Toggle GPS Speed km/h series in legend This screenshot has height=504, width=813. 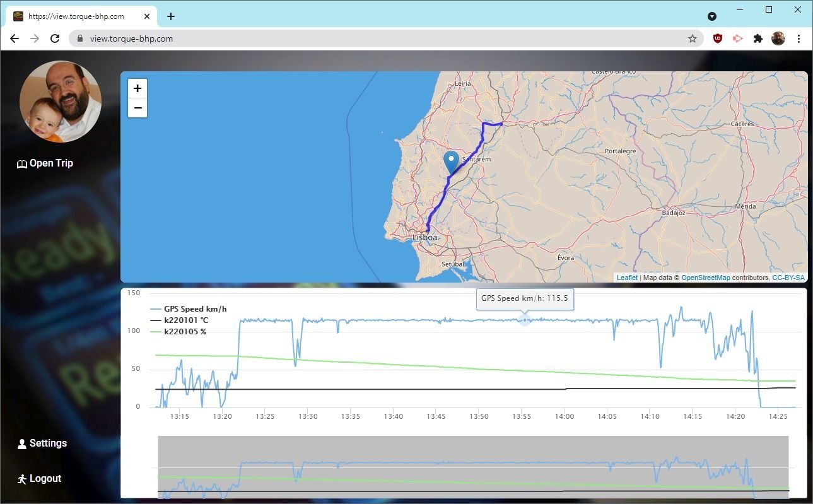pos(194,309)
